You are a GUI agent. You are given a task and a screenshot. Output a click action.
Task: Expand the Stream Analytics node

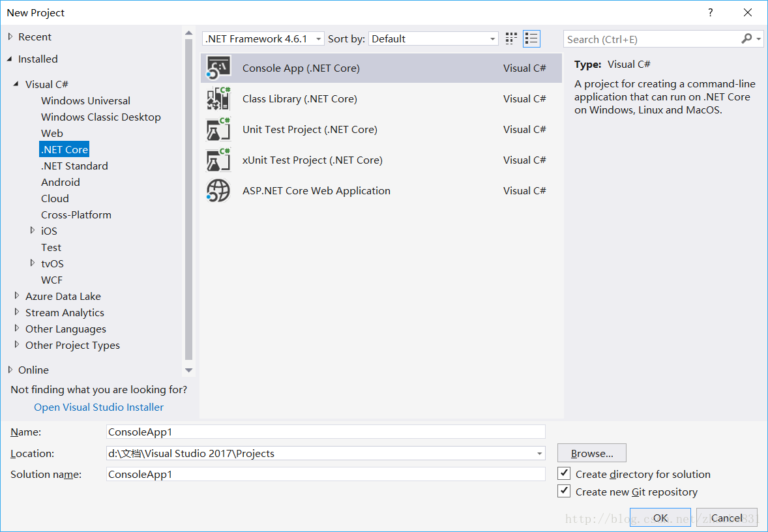pos(17,312)
